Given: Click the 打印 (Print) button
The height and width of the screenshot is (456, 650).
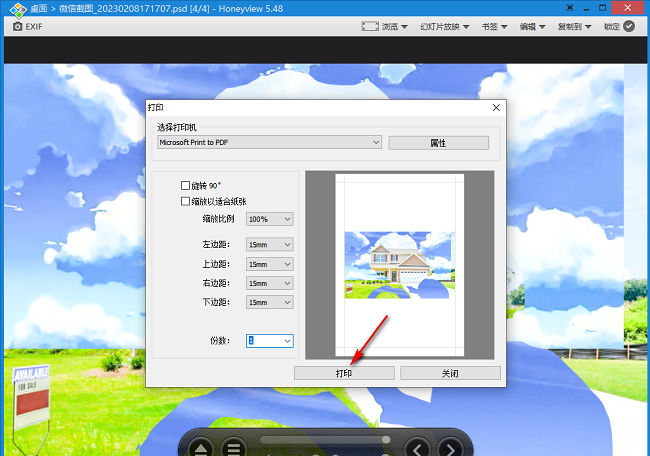Looking at the screenshot, I should click(344, 373).
